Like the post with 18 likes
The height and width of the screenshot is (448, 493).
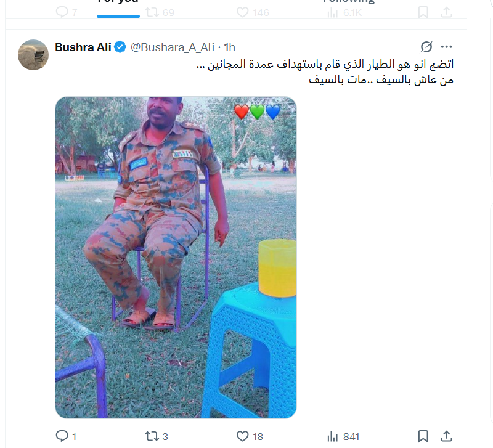[250, 436]
